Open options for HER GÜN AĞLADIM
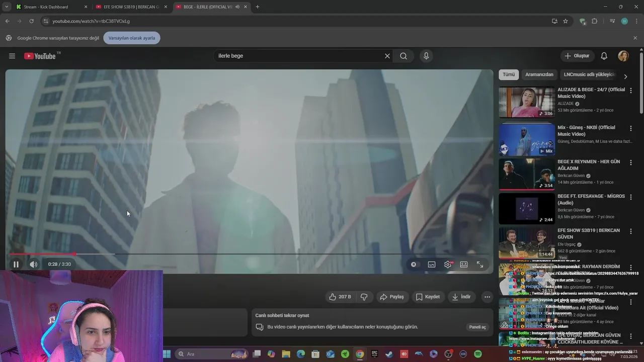Viewport: 644px width, 362px height. 631,162
